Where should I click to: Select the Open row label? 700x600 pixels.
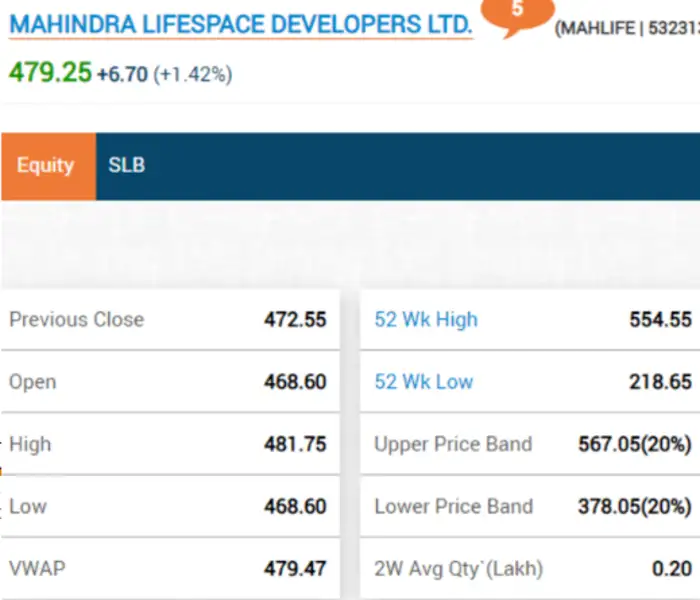33,382
